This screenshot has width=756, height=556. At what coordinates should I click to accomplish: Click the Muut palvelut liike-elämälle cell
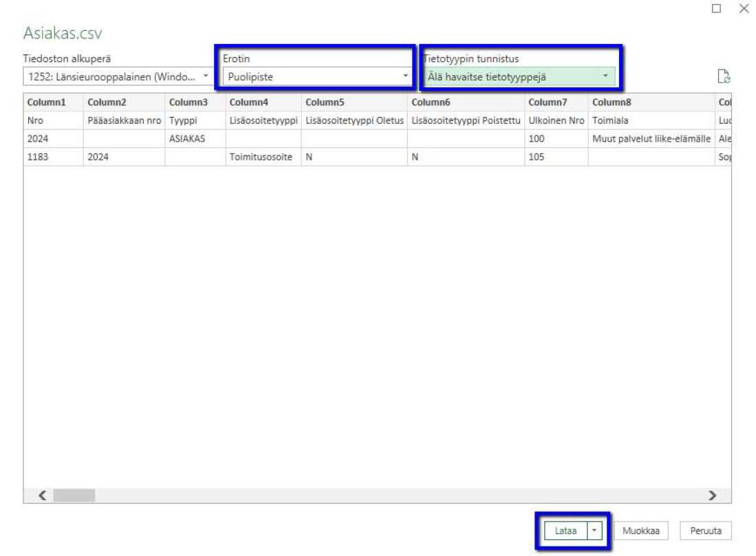coord(651,138)
